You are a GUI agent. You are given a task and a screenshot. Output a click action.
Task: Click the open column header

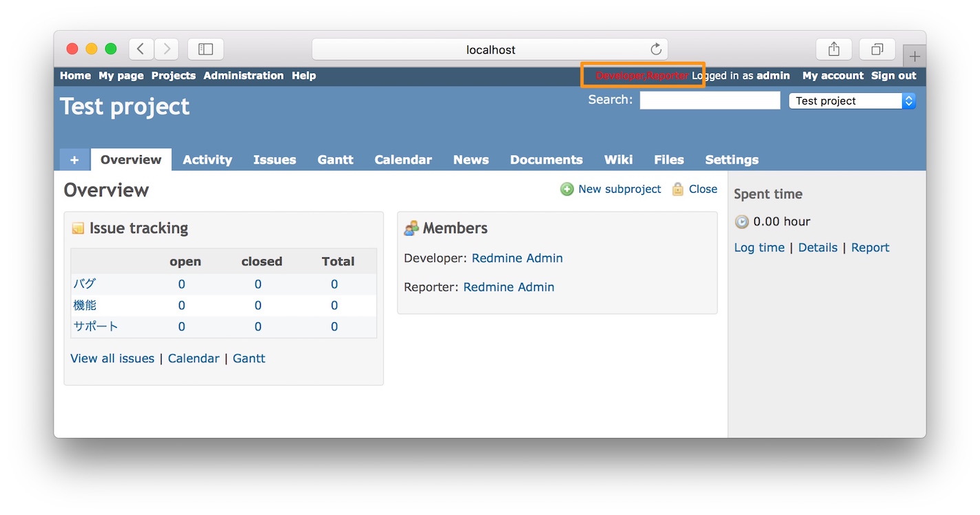185,262
